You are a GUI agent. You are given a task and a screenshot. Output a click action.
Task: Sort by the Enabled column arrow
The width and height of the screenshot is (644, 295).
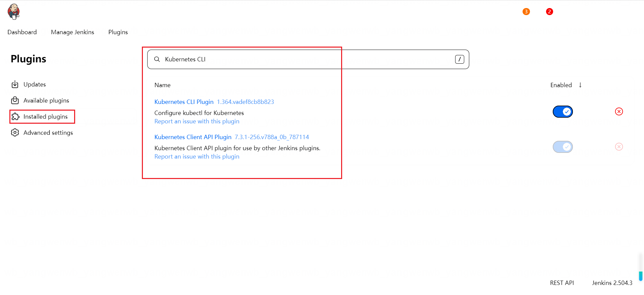coord(580,85)
